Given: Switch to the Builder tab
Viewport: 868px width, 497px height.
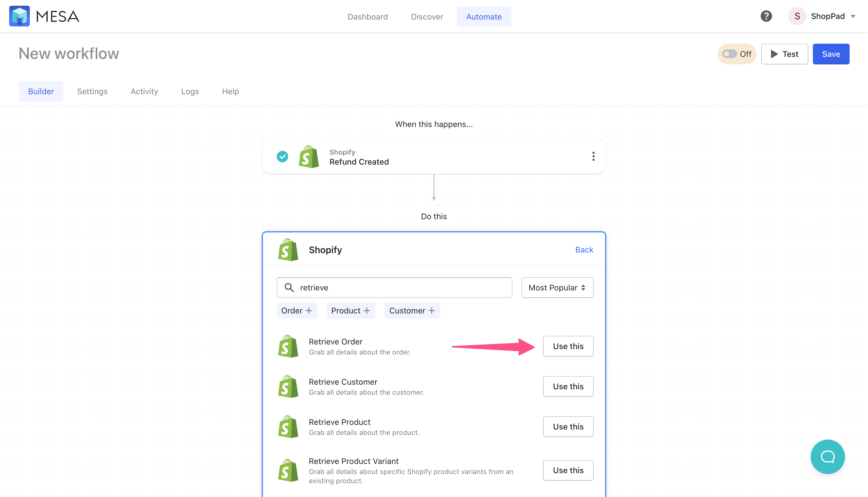Looking at the screenshot, I should pos(41,91).
